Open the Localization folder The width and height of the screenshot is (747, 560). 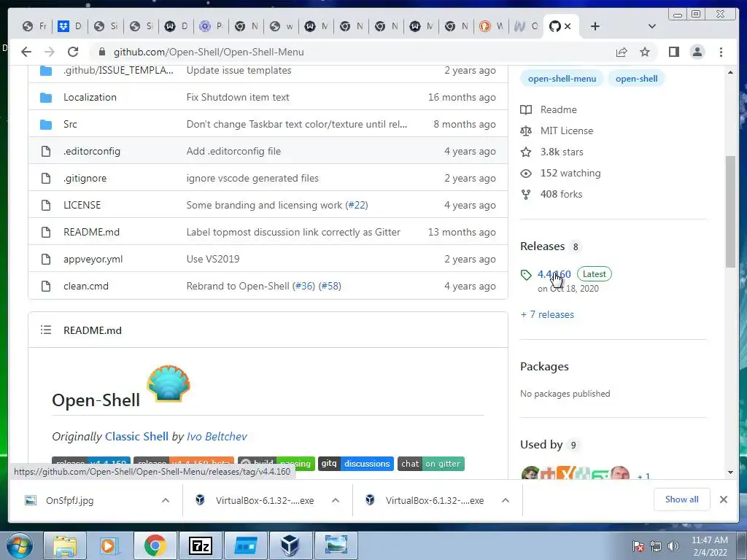90,97
